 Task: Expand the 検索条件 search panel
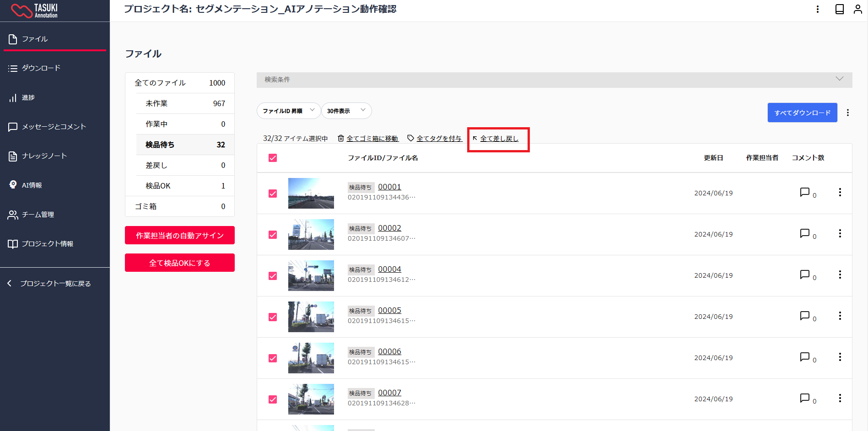click(x=554, y=80)
